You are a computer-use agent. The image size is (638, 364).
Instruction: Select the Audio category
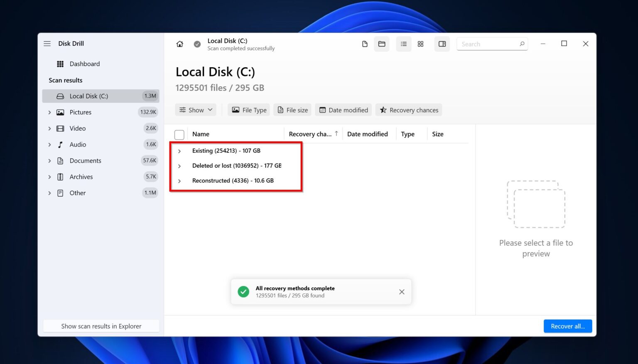[x=78, y=144]
